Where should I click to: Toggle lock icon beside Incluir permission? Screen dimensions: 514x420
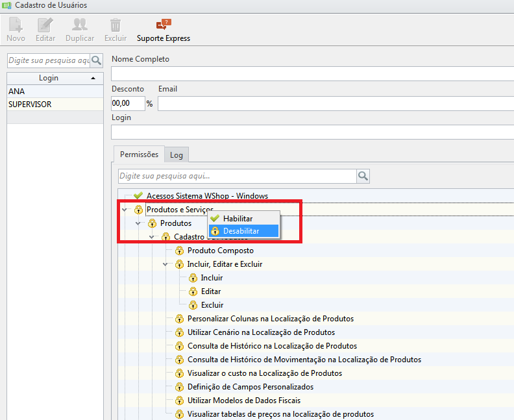[193, 278]
